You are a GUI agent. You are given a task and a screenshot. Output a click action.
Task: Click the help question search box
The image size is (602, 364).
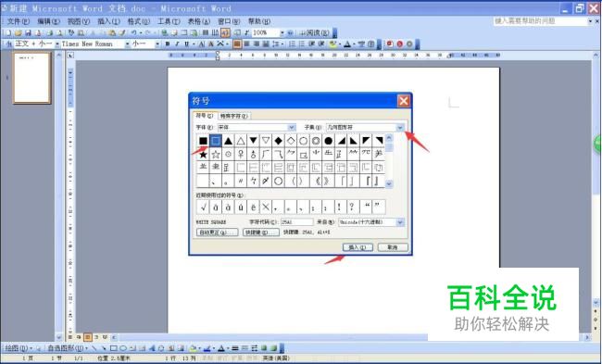point(541,21)
